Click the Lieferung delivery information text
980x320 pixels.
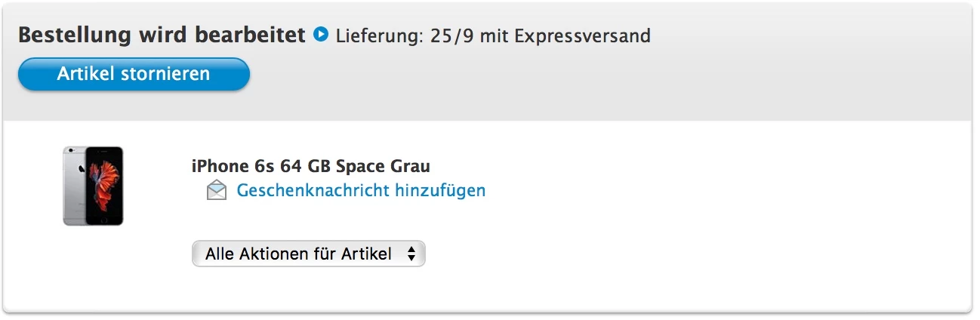pos(493,35)
